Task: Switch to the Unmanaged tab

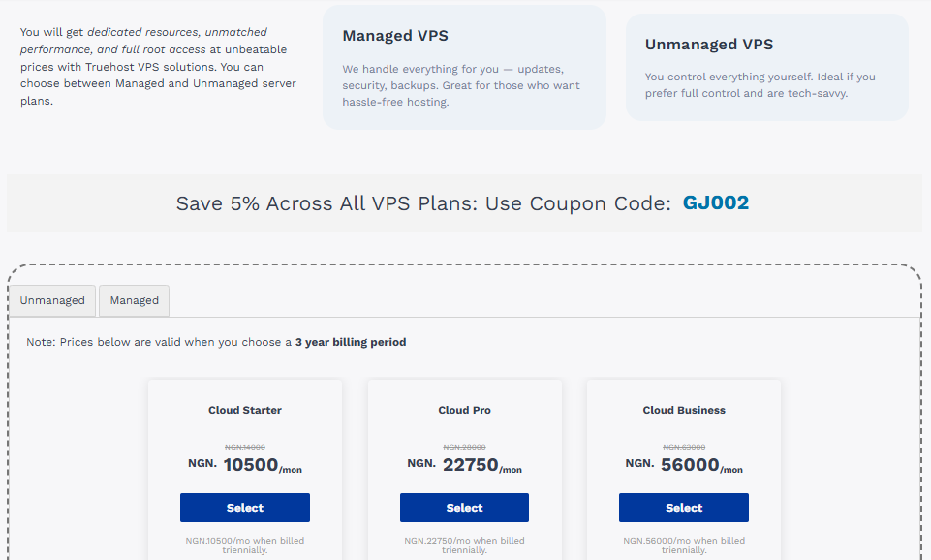Action: [52, 300]
